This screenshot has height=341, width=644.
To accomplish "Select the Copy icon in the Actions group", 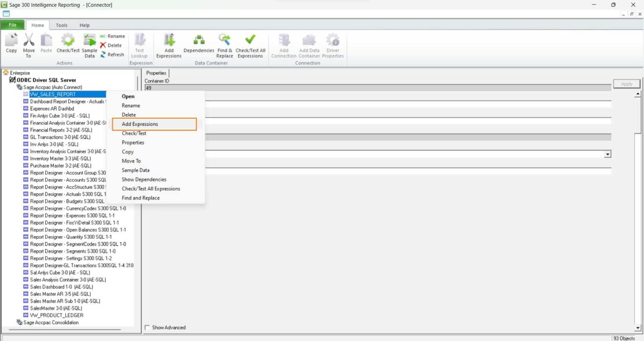I will [x=11, y=42].
